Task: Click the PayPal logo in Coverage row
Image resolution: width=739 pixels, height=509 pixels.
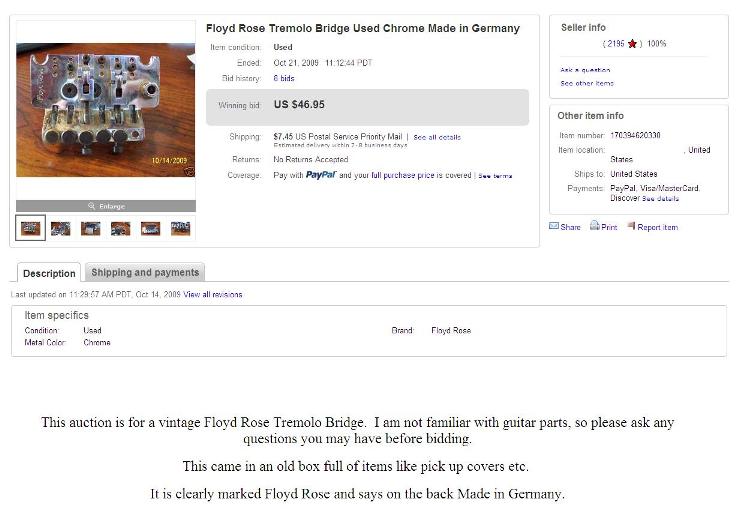Action: point(320,175)
